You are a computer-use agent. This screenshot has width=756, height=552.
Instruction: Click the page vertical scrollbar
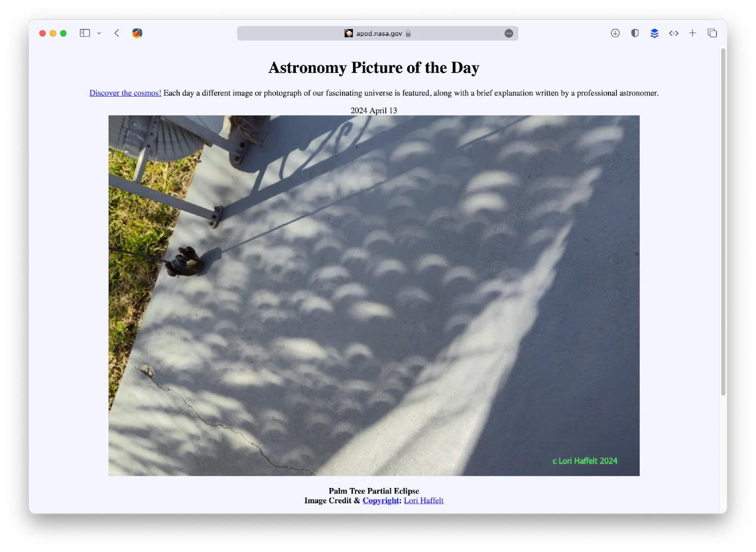click(723, 222)
